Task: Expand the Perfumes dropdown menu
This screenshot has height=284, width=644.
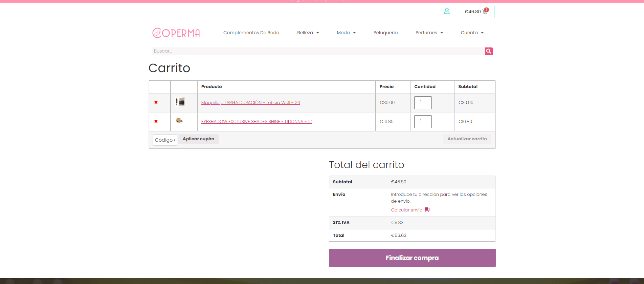Action: pos(429,33)
